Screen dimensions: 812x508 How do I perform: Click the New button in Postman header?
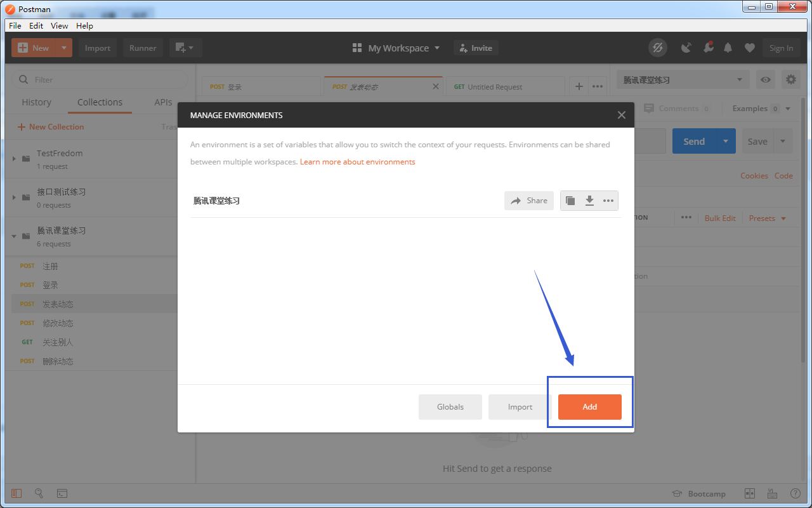[34, 48]
